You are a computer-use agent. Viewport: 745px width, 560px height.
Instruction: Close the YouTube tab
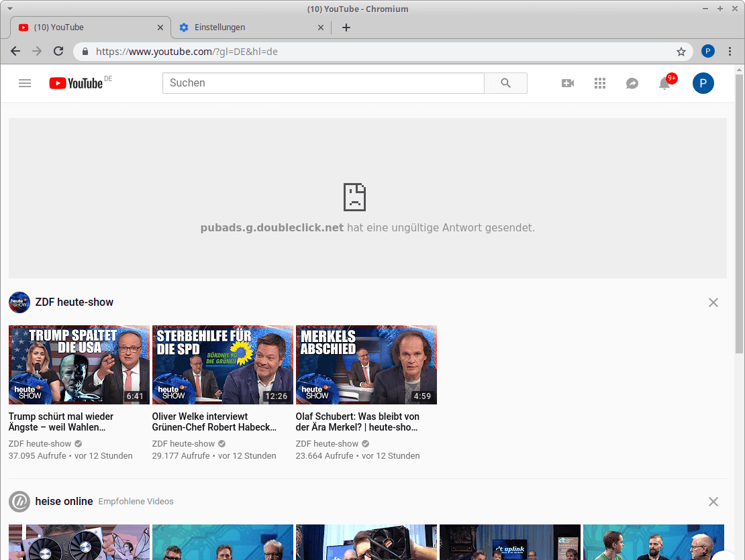[160, 27]
